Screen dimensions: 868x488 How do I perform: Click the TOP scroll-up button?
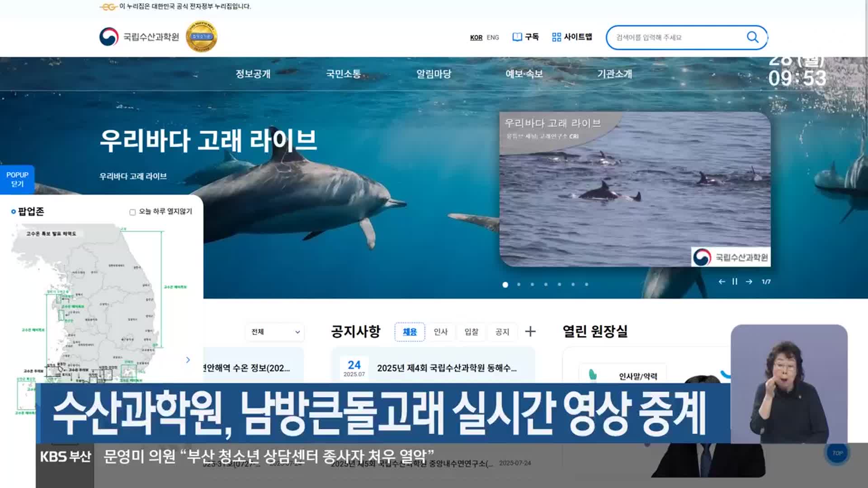pos(837,453)
